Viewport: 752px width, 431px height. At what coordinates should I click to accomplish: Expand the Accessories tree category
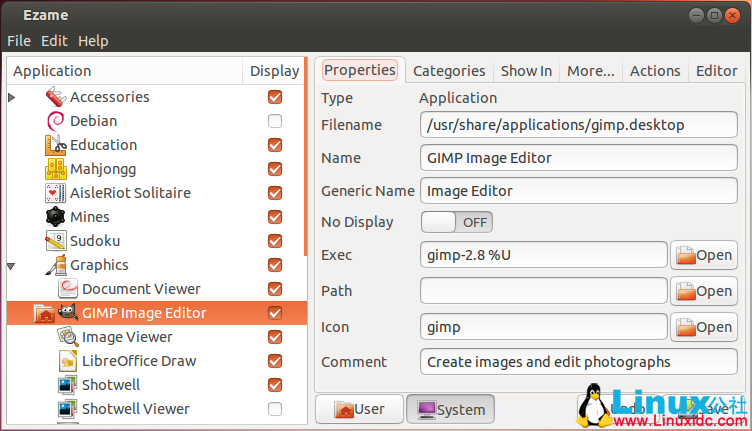click(x=12, y=97)
